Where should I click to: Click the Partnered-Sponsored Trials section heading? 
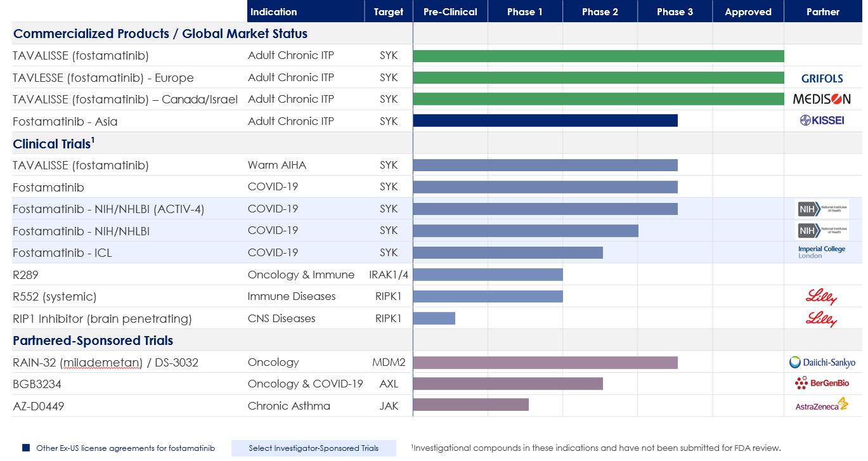[93, 341]
